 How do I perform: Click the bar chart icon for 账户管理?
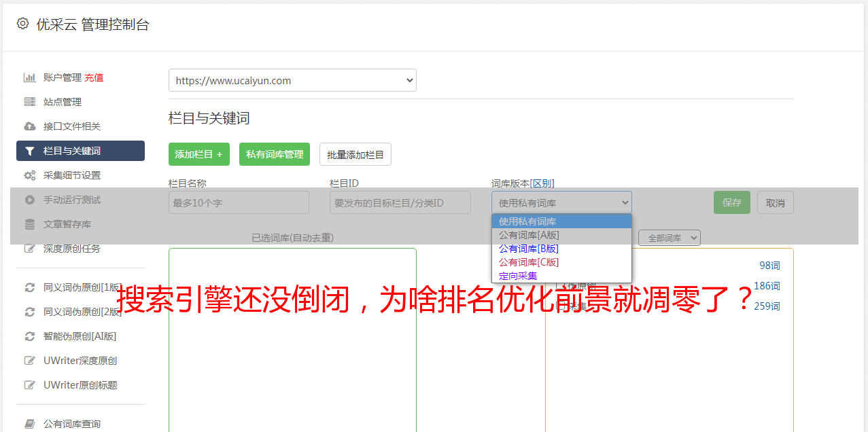pos(30,77)
